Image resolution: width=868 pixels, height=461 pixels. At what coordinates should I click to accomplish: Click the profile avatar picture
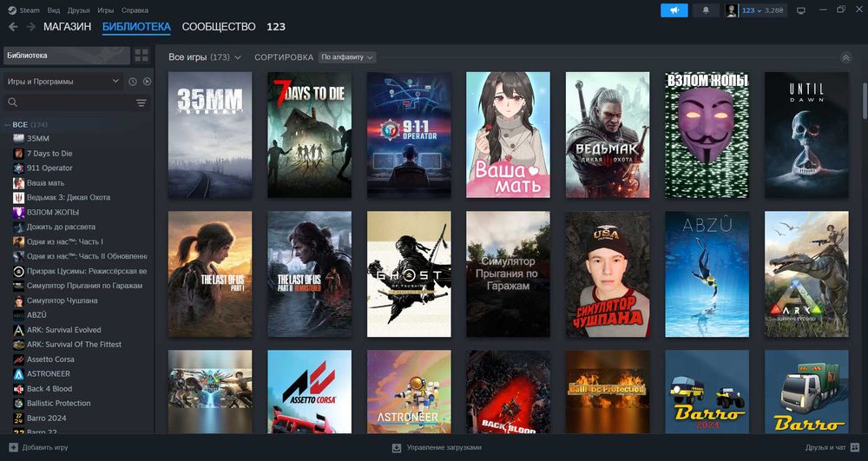[731, 10]
